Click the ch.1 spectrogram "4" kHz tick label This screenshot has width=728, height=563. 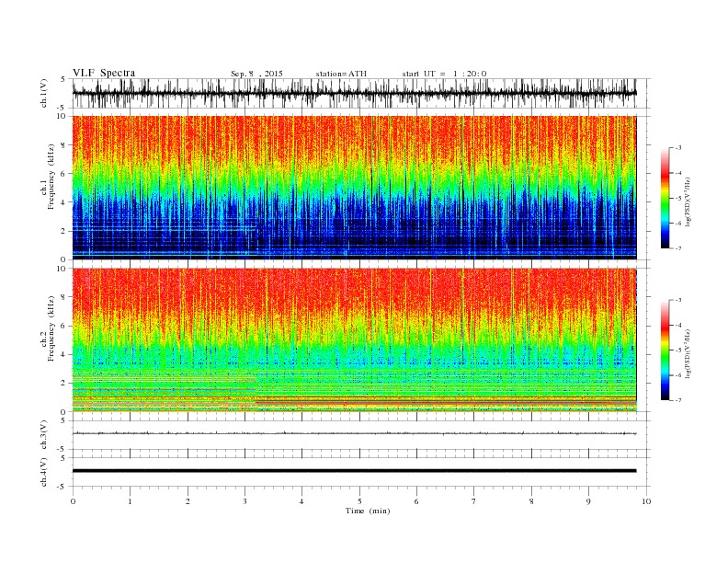(63, 202)
